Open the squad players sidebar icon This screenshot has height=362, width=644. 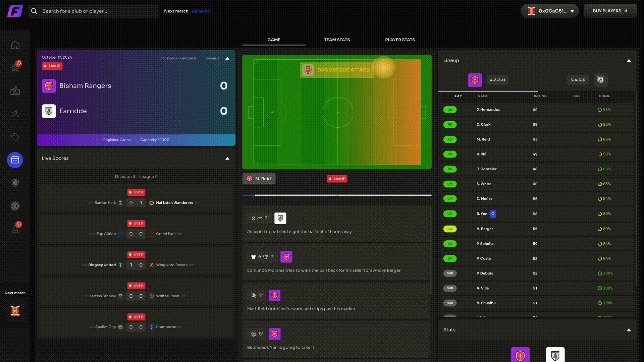pos(15,67)
